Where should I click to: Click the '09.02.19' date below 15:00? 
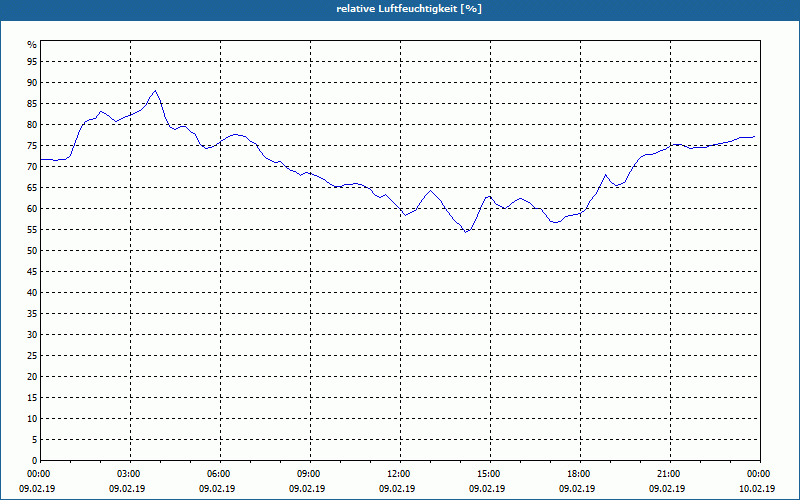tap(487, 489)
